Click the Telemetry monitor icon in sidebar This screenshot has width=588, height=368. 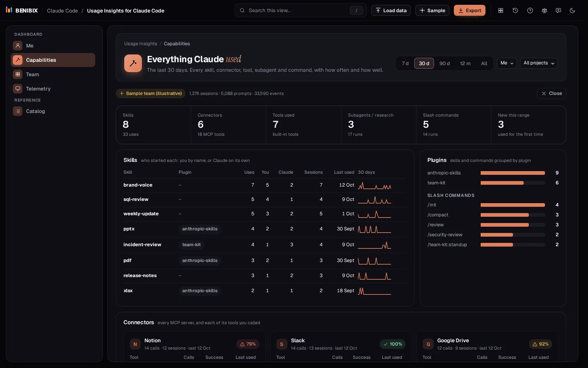[18, 89]
